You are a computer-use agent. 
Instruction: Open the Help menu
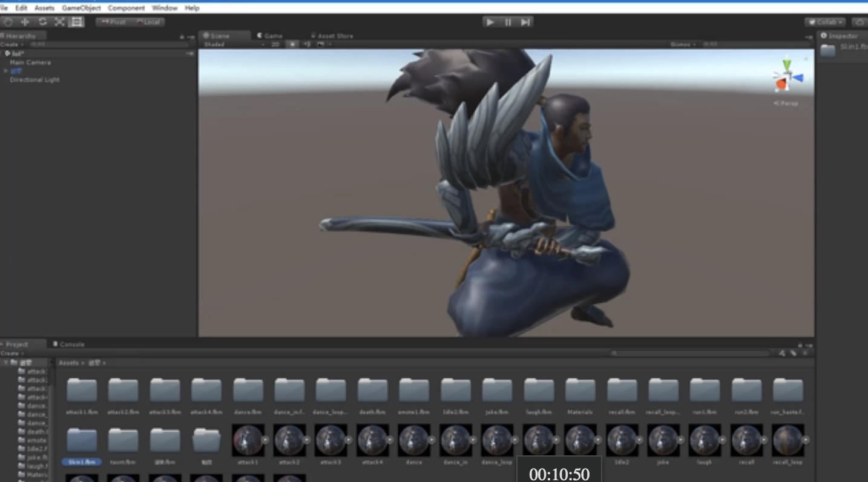coord(192,8)
